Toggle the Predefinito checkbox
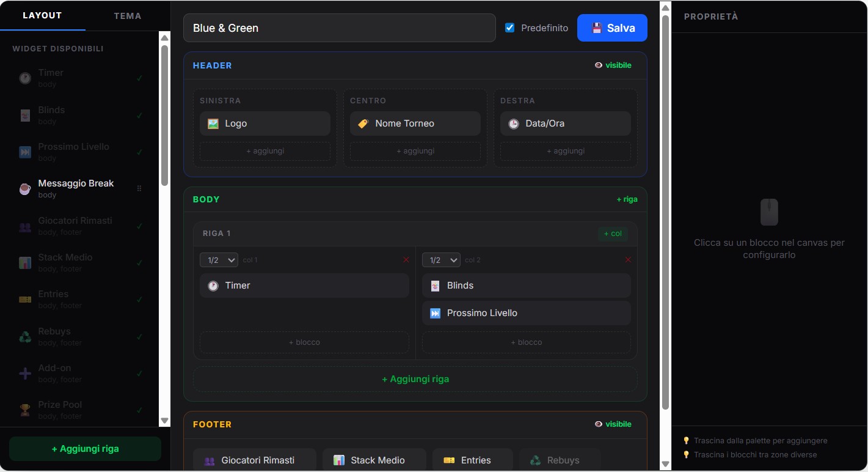 pyautogui.click(x=510, y=28)
